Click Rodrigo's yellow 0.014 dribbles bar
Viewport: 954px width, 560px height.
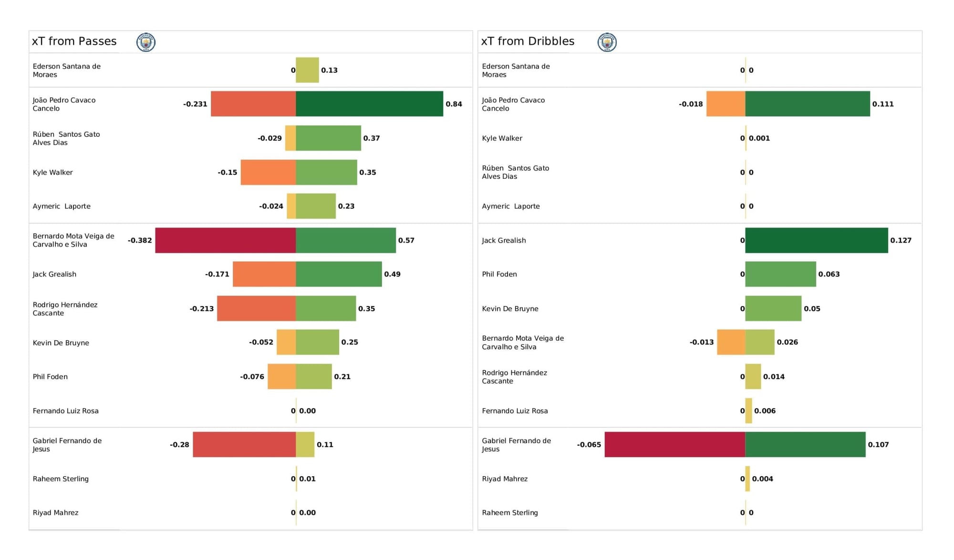click(x=753, y=377)
